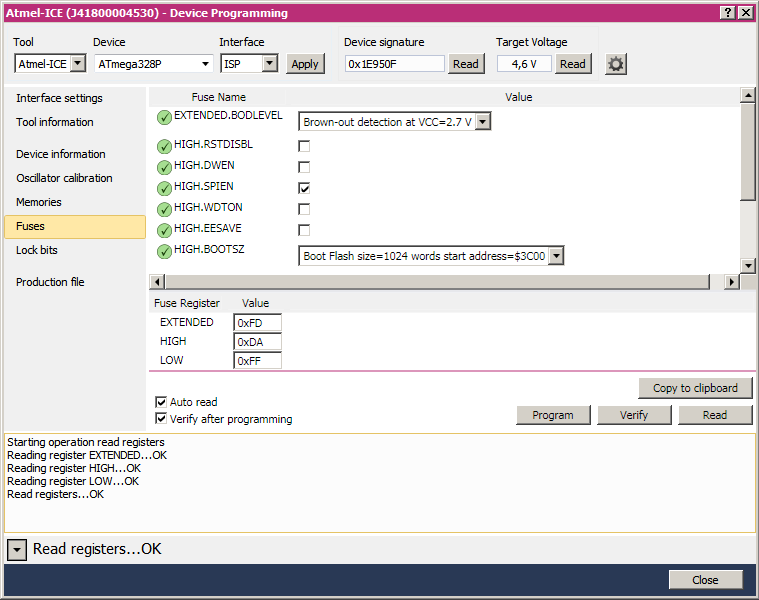Screen dimensions: 759x600
Task: Click the LOW fuse register value field
Action: (258, 360)
